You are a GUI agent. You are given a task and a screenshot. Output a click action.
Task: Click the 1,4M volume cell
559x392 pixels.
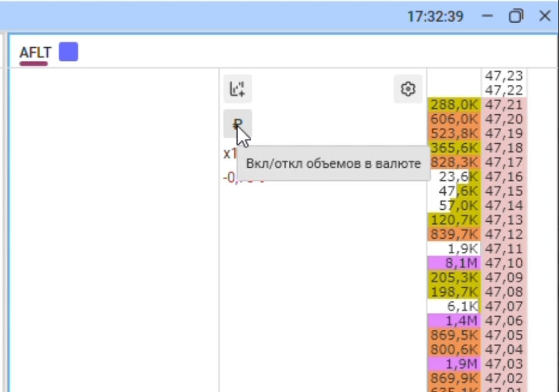coord(454,320)
